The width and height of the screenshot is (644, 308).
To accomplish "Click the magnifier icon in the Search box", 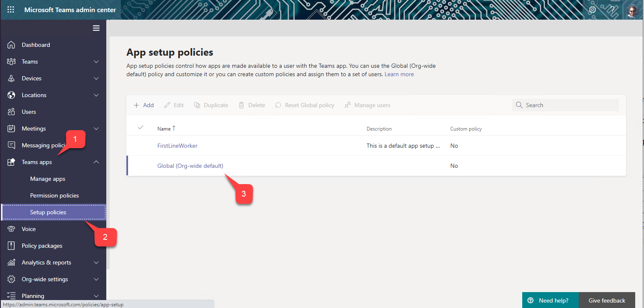I will point(519,105).
